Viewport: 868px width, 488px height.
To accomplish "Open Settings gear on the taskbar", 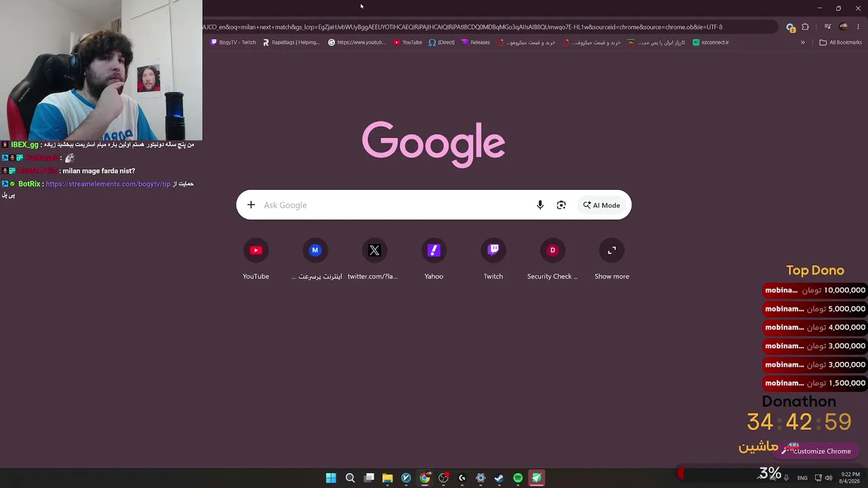I will click(x=481, y=478).
